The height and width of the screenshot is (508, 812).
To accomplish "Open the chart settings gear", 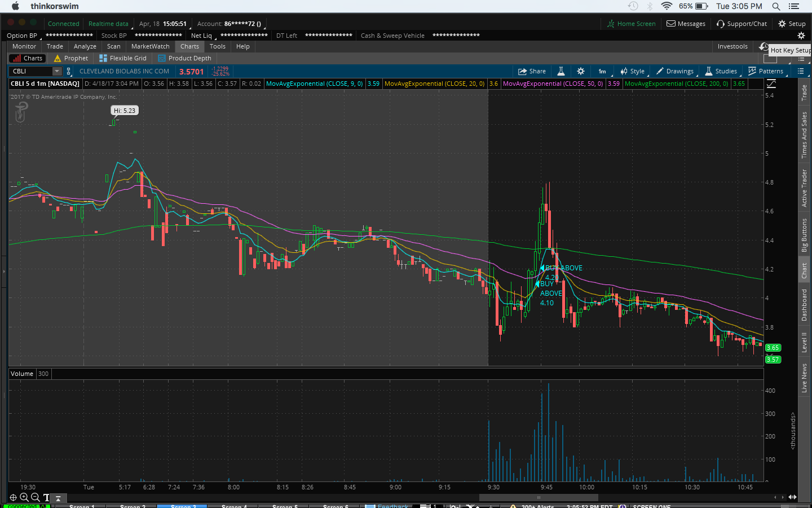I will [581, 71].
